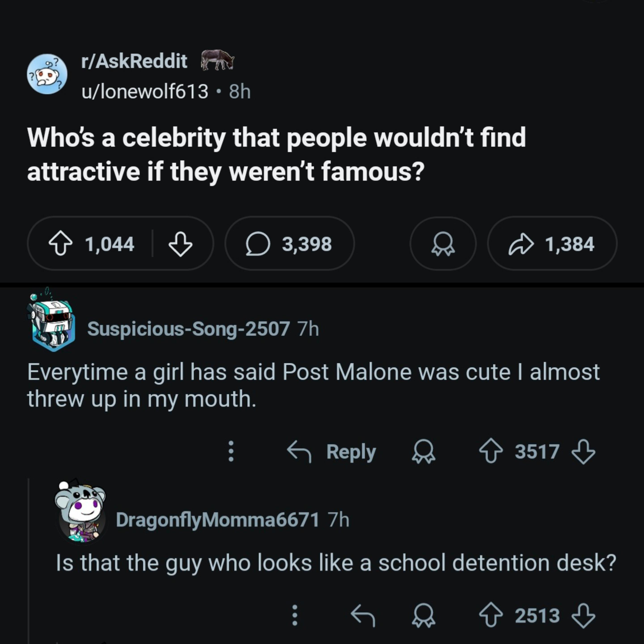The height and width of the screenshot is (644, 644).
Task: View the Suspicious-Song-2507 user profile
Action: click(188, 329)
